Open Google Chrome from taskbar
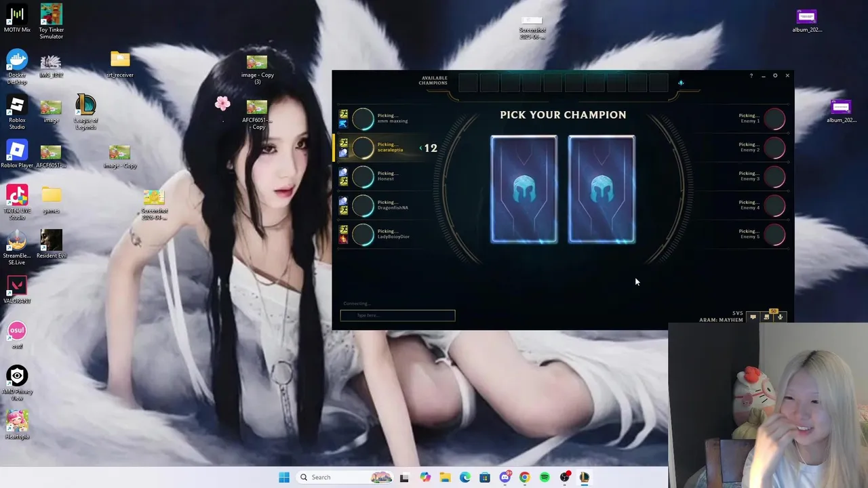Viewport: 868px width, 488px height. click(x=524, y=477)
